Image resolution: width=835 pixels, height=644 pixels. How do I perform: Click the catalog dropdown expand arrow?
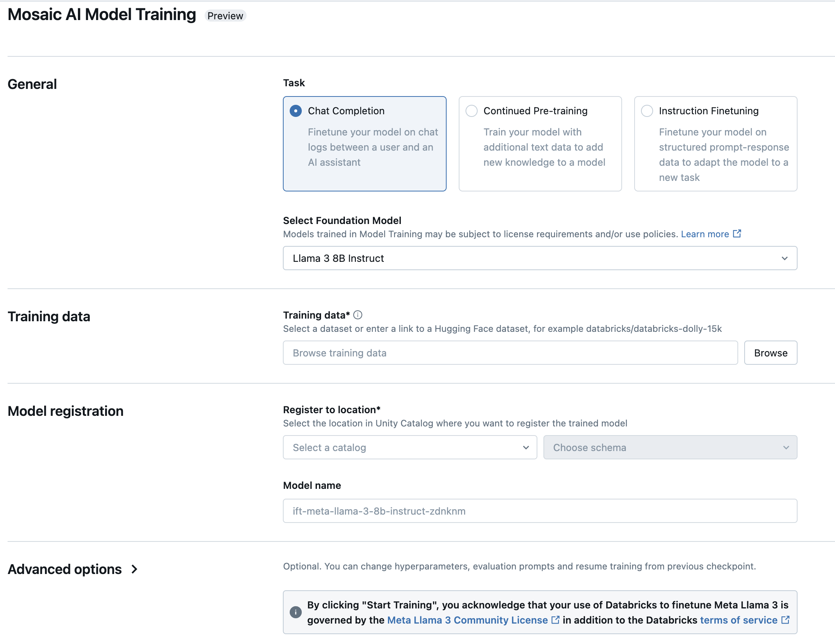[527, 447]
